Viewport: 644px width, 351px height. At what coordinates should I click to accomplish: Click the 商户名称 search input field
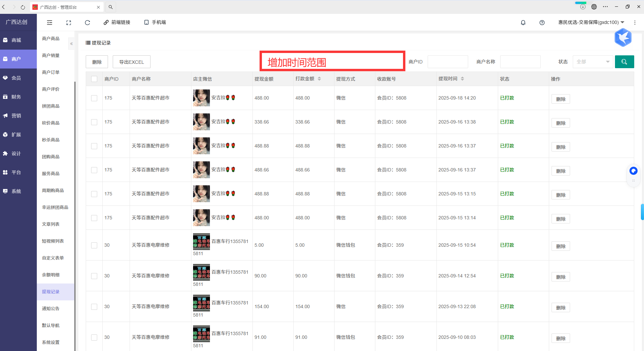click(x=520, y=62)
